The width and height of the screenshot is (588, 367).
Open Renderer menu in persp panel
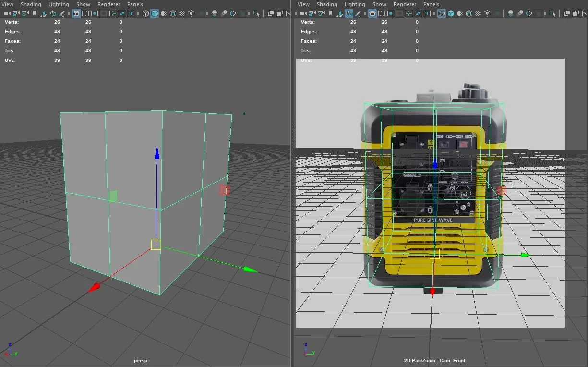(109, 4)
